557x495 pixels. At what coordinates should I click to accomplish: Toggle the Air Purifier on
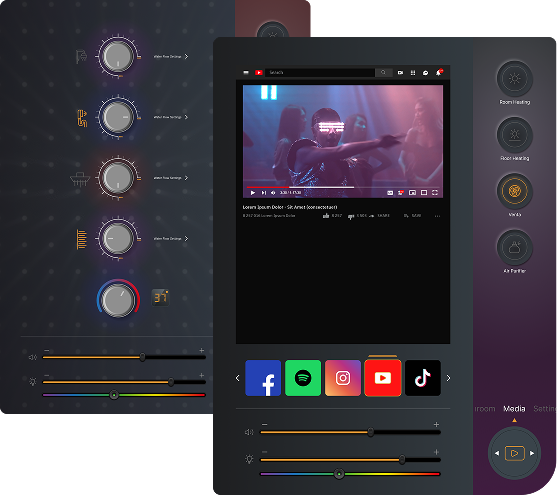pyautogui.click(x=514, y=247)
